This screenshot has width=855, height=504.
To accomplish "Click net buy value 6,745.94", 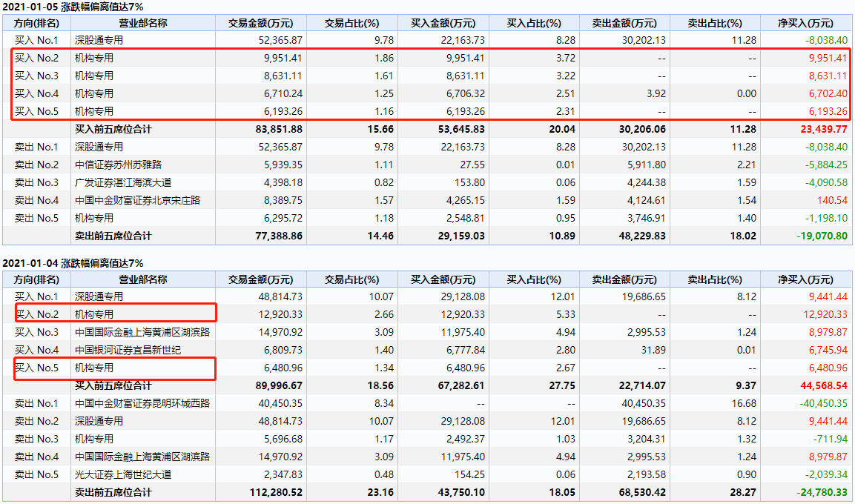I will tap(828, 350).
